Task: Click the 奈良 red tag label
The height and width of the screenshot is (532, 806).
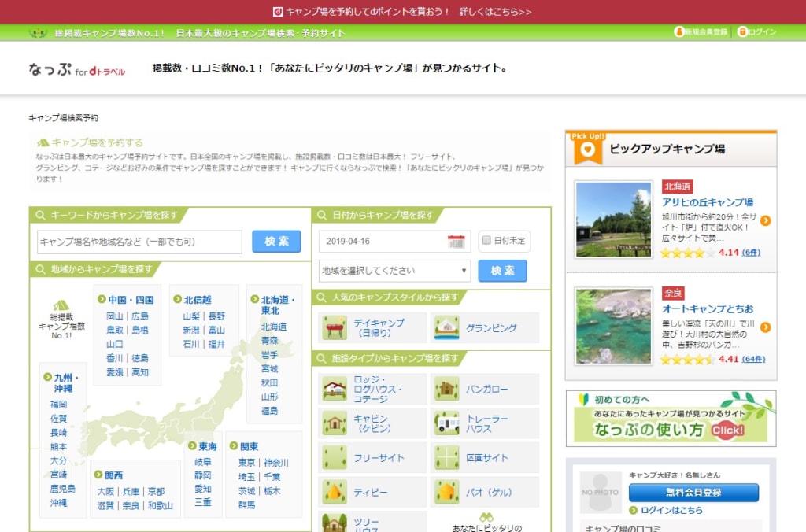Action: [x=673, y=293]
